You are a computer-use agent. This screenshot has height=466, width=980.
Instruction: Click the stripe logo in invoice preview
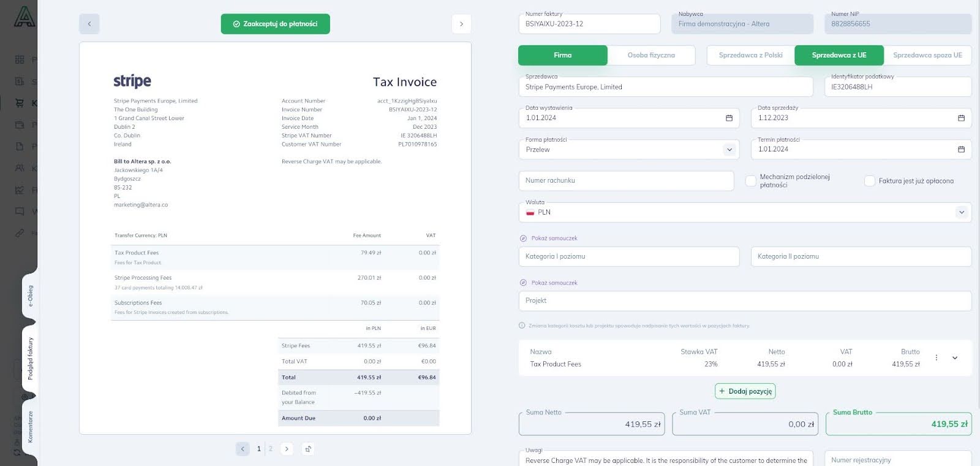pos(132,81)
